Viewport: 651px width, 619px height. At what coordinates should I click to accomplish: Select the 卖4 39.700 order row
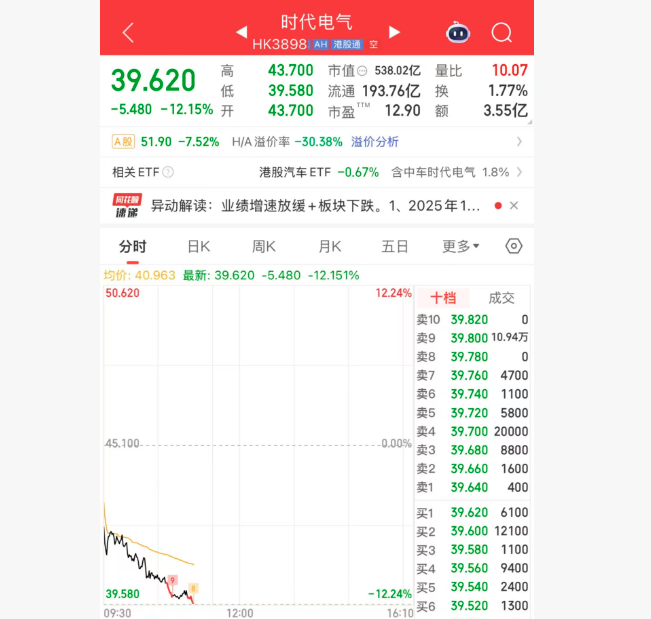point(472,431)
